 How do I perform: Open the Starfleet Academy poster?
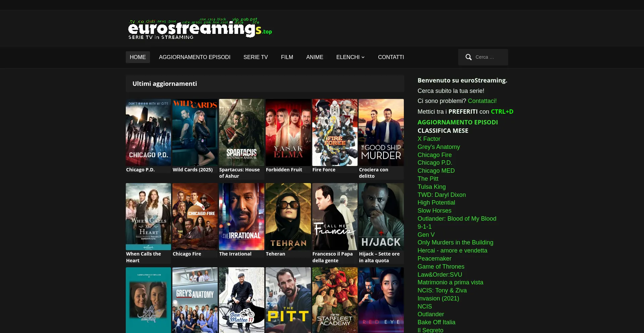tap(335, 300)
